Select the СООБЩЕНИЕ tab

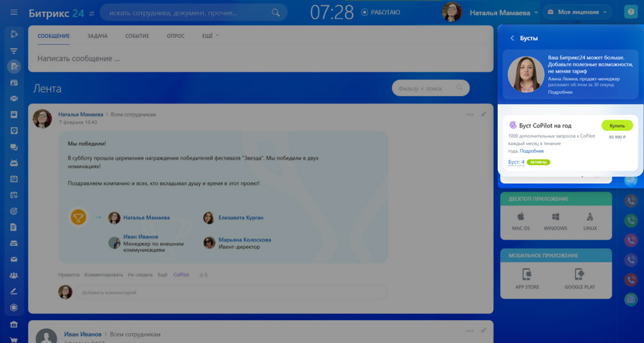point(54,36)
